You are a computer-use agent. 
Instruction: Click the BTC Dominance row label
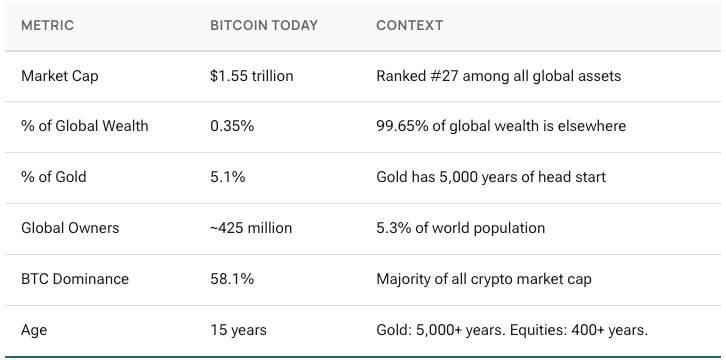(x=75, y=279)
